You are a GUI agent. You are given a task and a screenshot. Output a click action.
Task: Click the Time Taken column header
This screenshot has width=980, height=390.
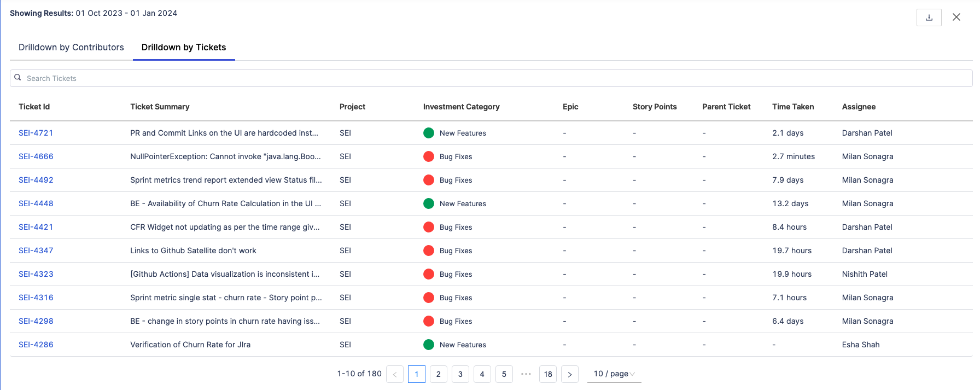[793, 107]
